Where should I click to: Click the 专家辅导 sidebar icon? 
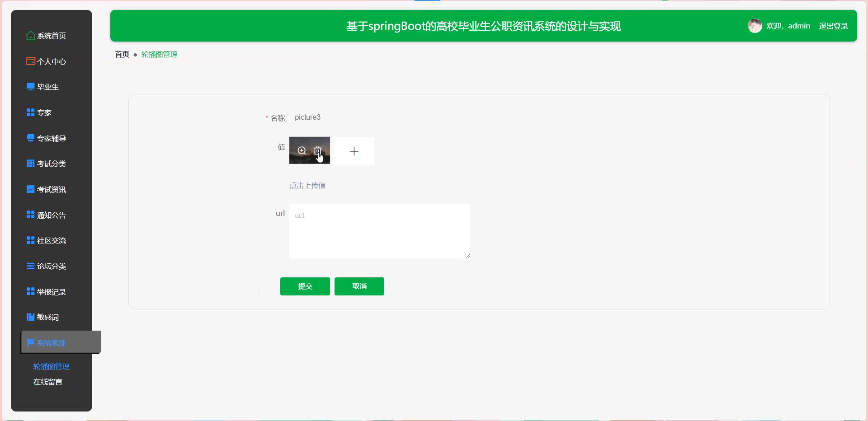tap(30, 138)
